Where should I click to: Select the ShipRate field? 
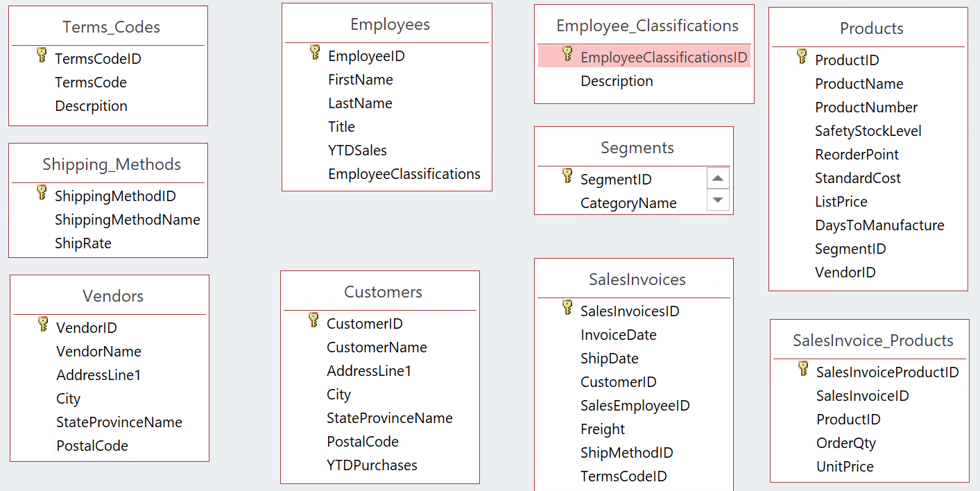pyautogui.click(x=83, y=243)
